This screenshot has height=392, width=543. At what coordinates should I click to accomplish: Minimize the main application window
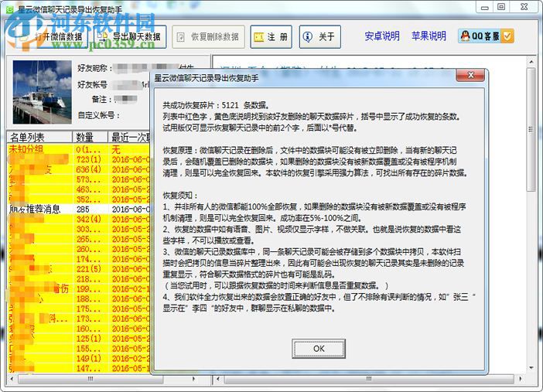tap(484, 7)
